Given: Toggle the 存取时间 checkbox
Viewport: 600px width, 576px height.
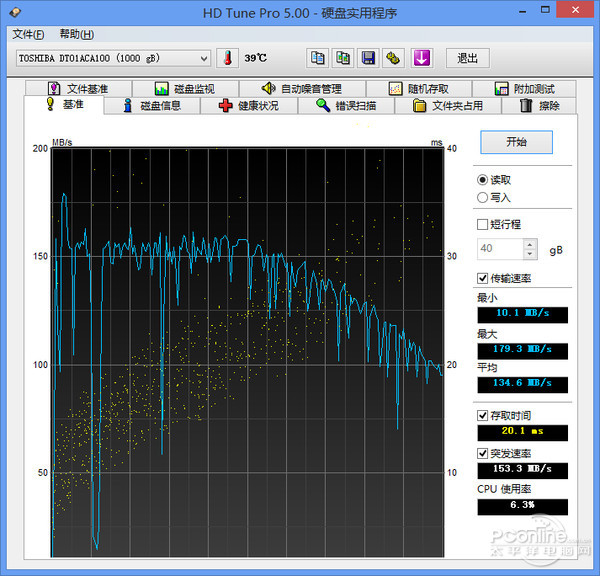Looking at the screenshot, I should pos(484,415).
